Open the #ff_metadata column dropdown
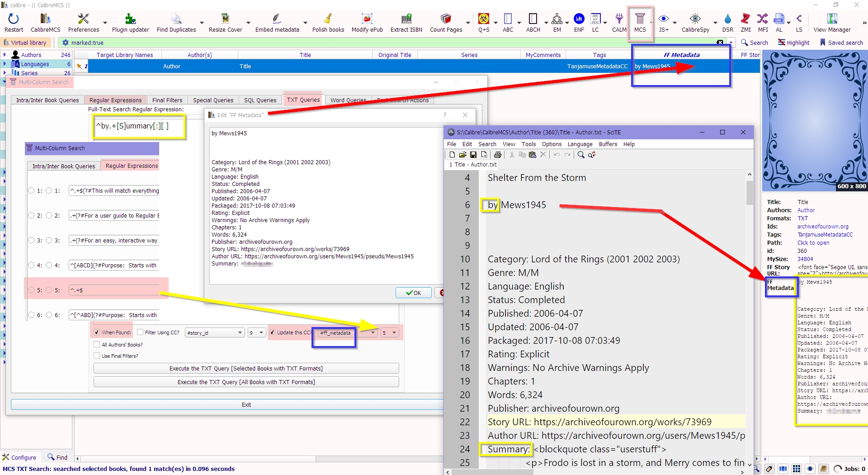The width and height of the screenshot is (868, 475). (x=348, y=333)
